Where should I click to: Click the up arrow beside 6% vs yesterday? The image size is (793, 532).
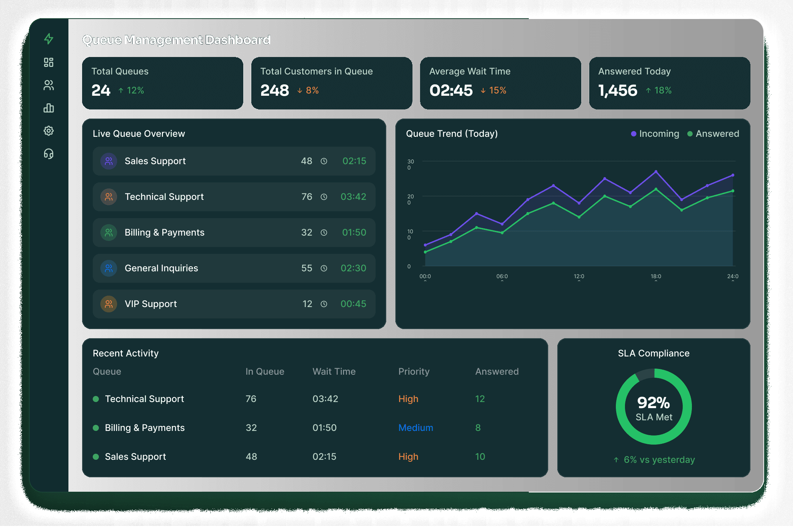(x=616, y=460)
